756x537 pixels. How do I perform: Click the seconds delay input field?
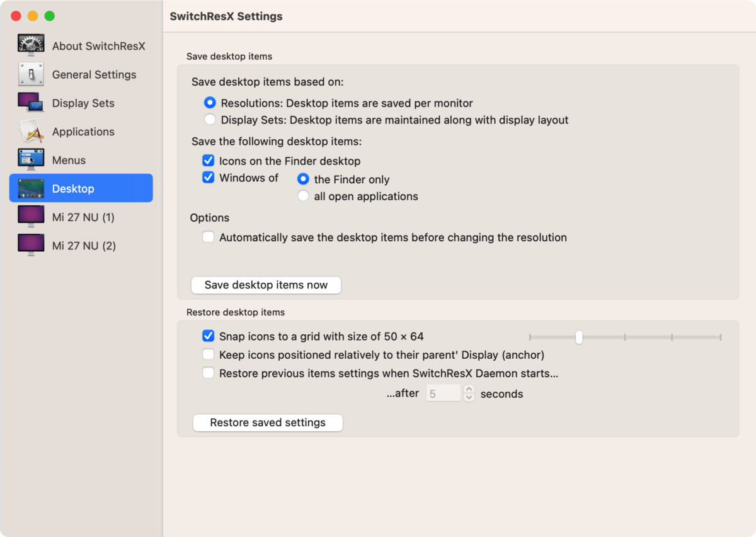pos(444,394)
